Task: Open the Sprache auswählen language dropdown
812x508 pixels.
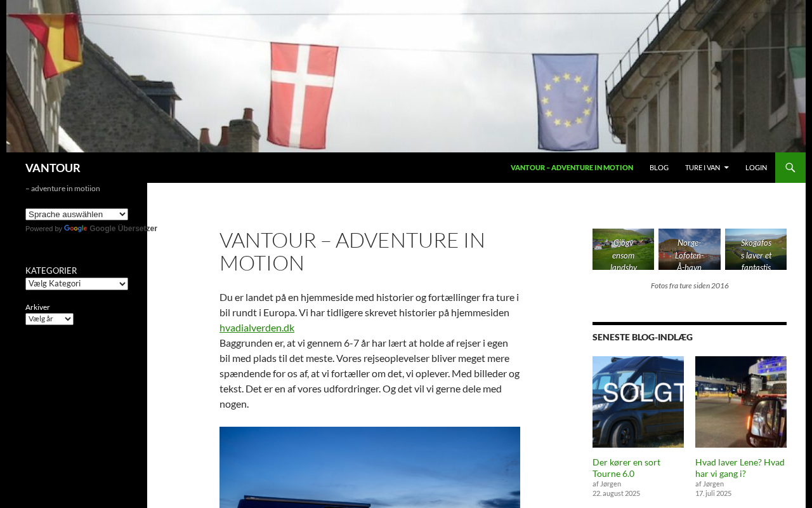Action: (77, 215)
